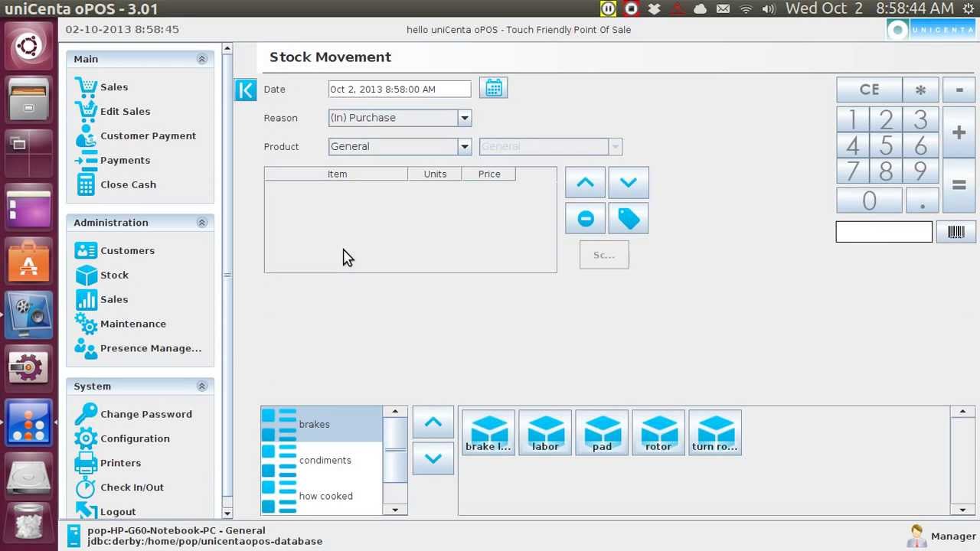This screenshot has height=551, width=980.
Task: Click keypad digit 5
Action: click(x=886, y=145)
